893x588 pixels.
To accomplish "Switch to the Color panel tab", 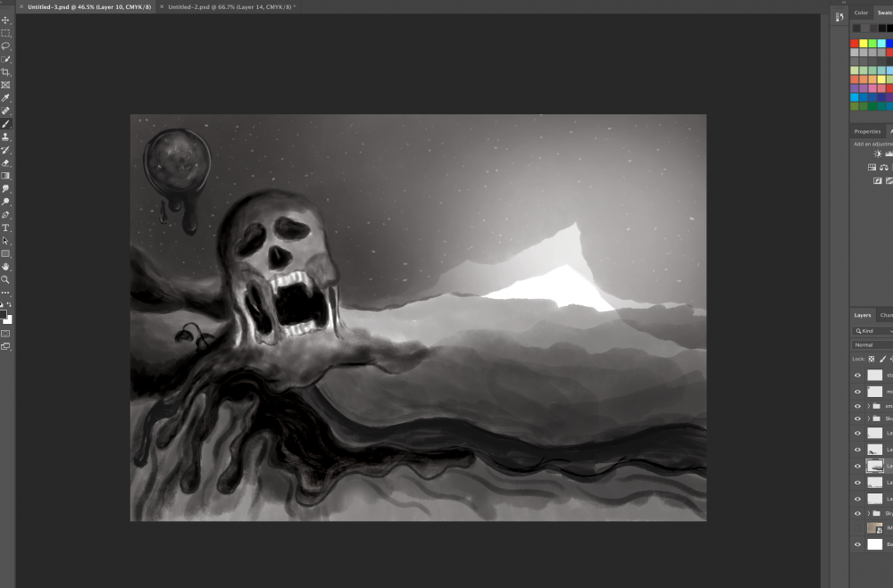I will point(861,12).
